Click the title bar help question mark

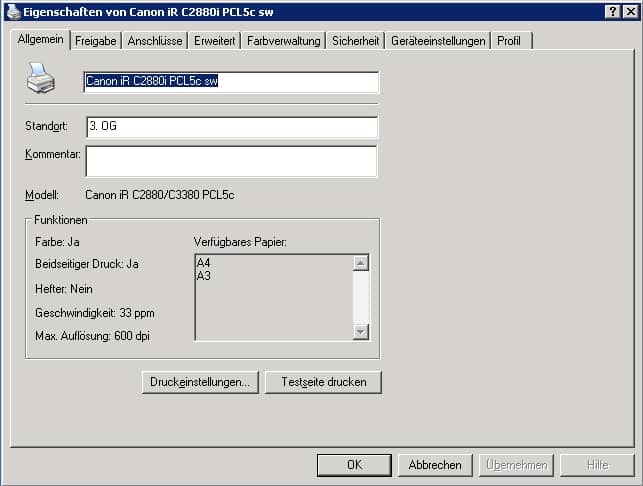tap(612, 11)
